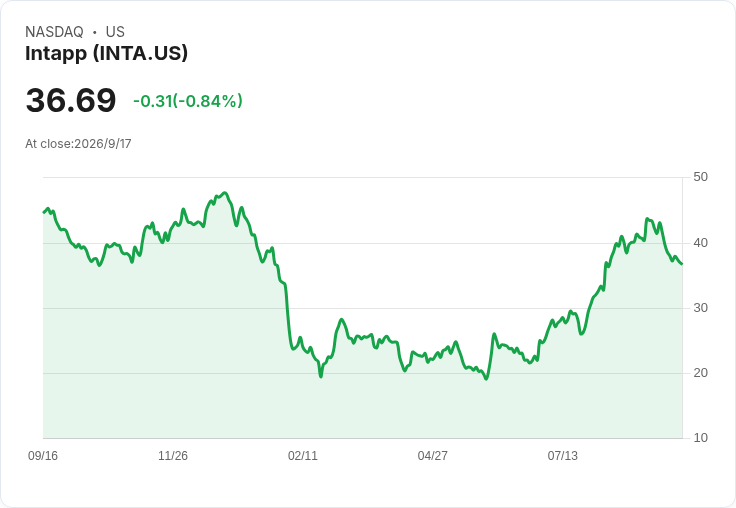
Task: Click the Intapp (INTA.US) stock title
Action: 107,53
